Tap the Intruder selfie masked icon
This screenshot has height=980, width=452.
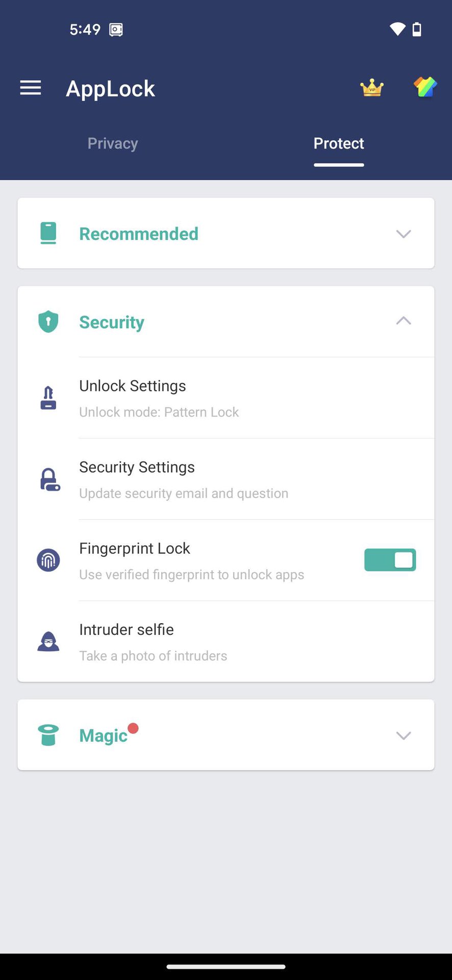[x=48, y=642]
